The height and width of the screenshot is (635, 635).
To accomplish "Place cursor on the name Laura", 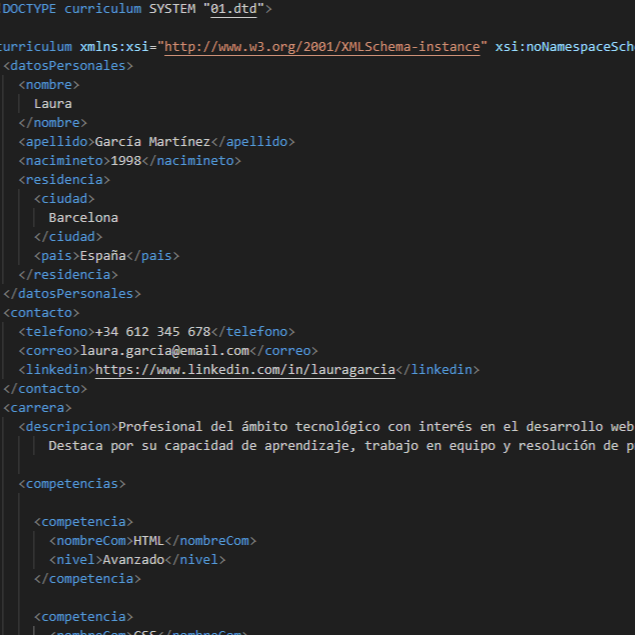I will click(x=53, y=104).
